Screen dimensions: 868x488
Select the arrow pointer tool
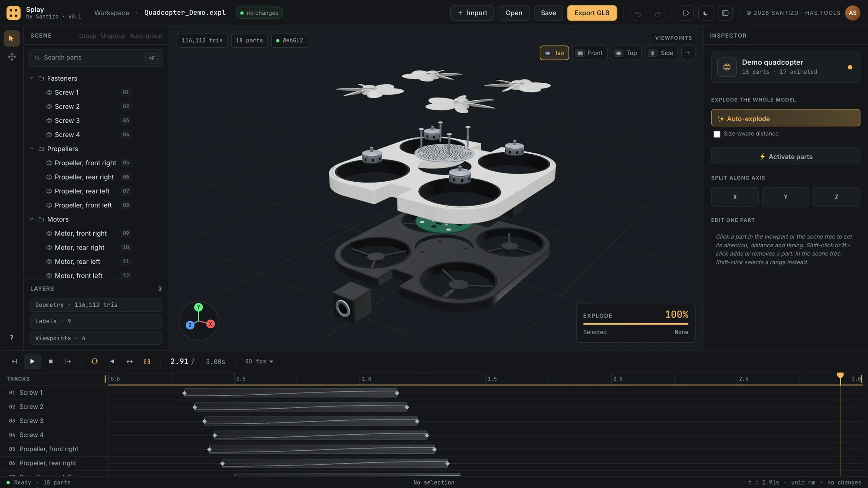coord(12,39)
